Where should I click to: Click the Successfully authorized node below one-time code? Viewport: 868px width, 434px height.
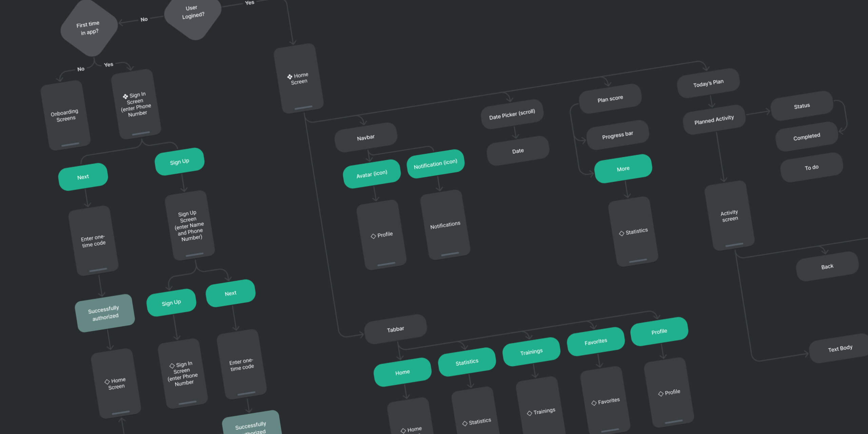point(104,313)
